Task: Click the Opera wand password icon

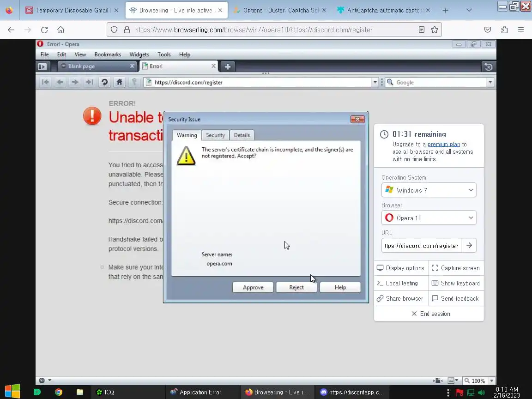Action: pos(134,82)
